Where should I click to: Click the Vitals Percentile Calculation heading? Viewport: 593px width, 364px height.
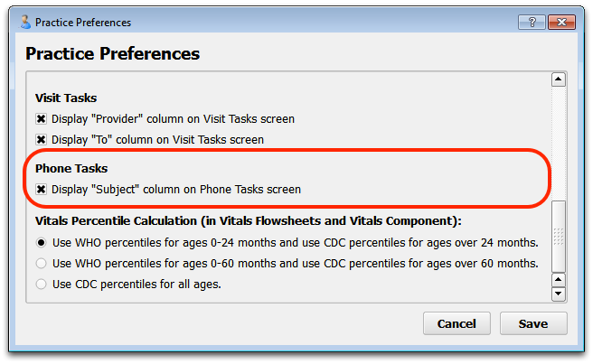249,220
